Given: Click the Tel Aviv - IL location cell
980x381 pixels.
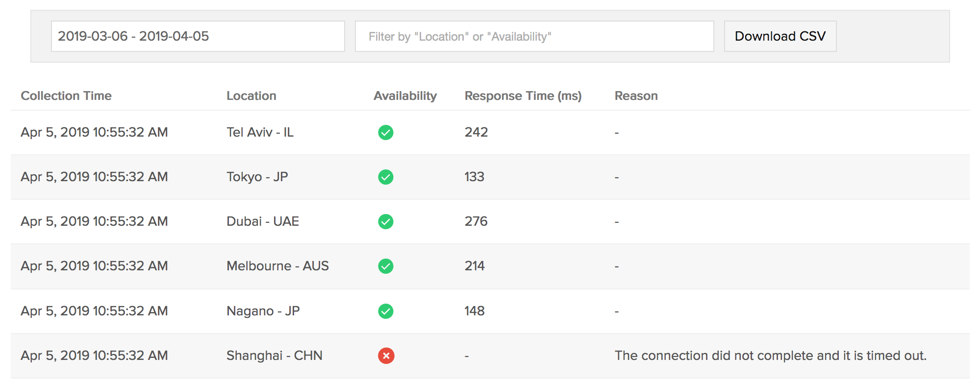Looking at the screenshot, I should click(x=260, y=132).
